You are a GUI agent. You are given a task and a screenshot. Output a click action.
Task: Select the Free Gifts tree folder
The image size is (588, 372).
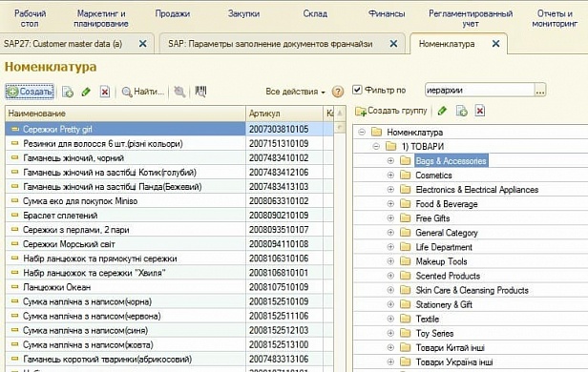click(x=432, y=218)
